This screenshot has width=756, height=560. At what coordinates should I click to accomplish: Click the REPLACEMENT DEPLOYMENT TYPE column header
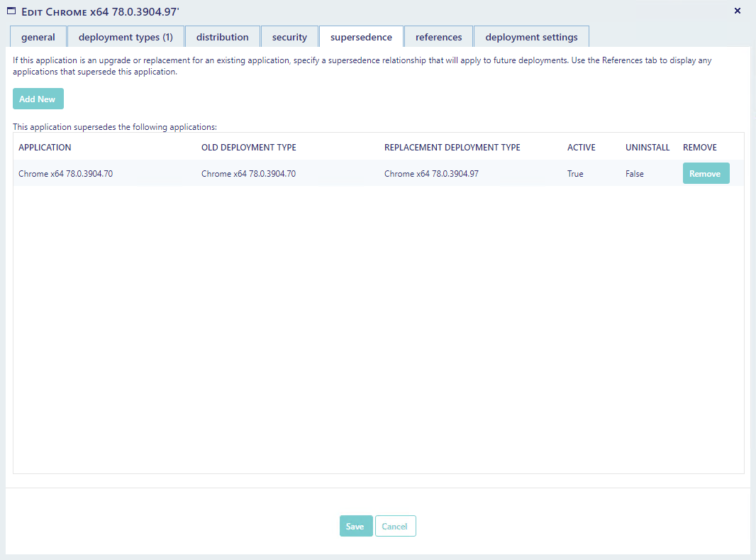point(452,148)
